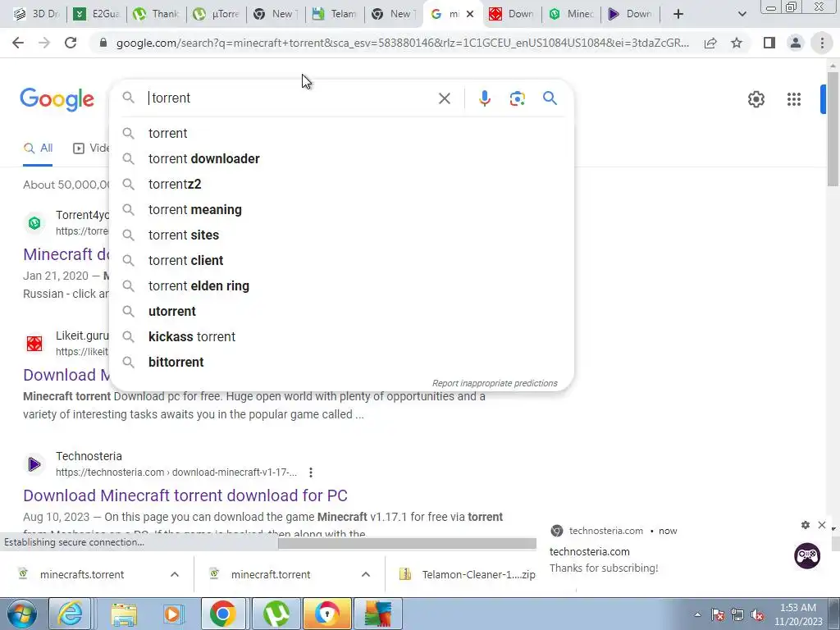Switch to the Minec browser tab
Image resolution: width=840 pixels, height=630 pixels.
tap(572, 14)
